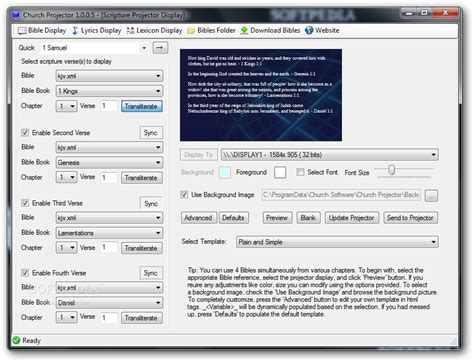Viewport: 474px width, 362px height.
Task: Click the Download Bibles arrow icon
Action: pos(244,31)
